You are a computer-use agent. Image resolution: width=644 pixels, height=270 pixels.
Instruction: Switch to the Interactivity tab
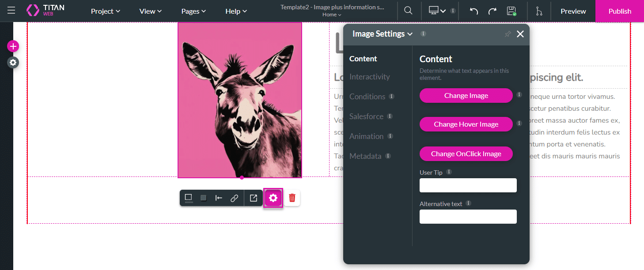pos(369,77)
